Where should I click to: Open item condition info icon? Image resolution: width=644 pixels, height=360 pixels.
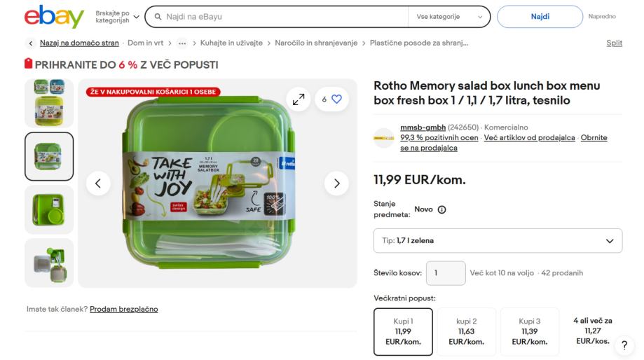pyautogui.click(x=442, y=209)
